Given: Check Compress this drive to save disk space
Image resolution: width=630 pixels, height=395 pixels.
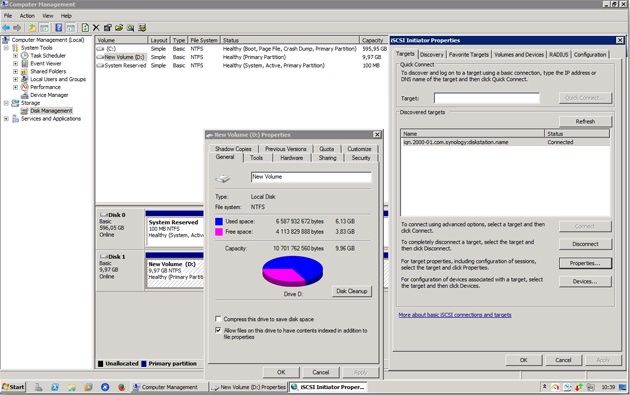Looking at the screenshot, I should [x=218, y=319].
